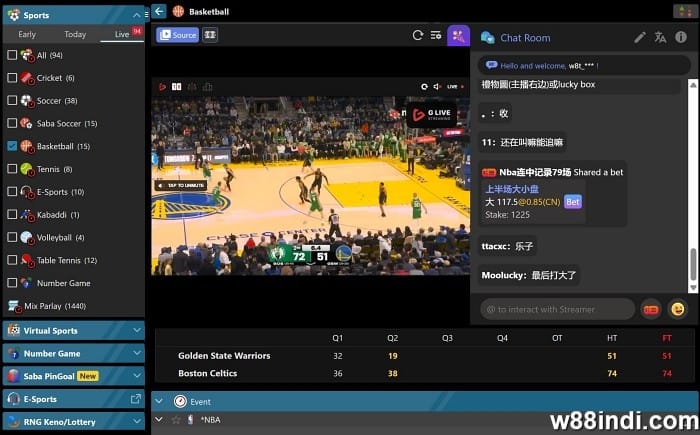Uncheck the Basketball (15) checkbox
700x435 pixels.
12,146
